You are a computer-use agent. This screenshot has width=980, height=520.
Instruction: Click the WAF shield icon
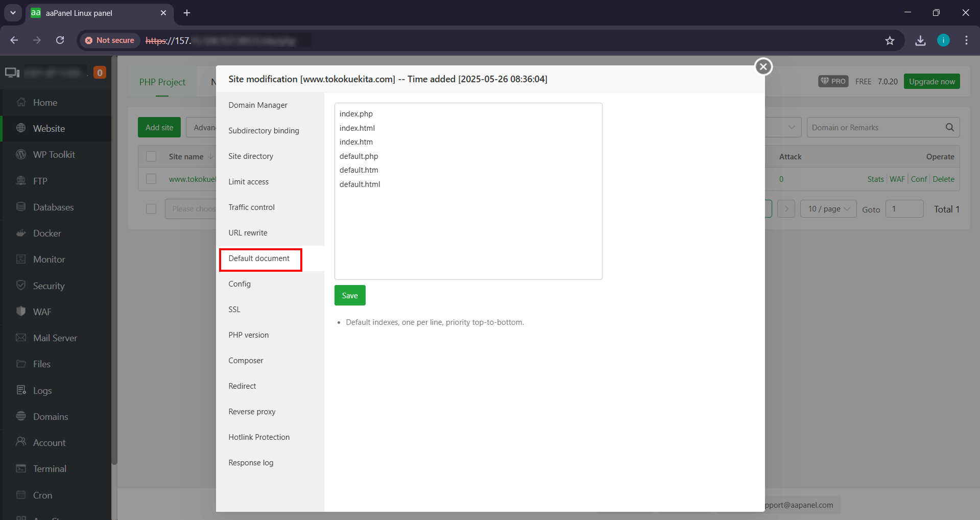pos(21,312)
